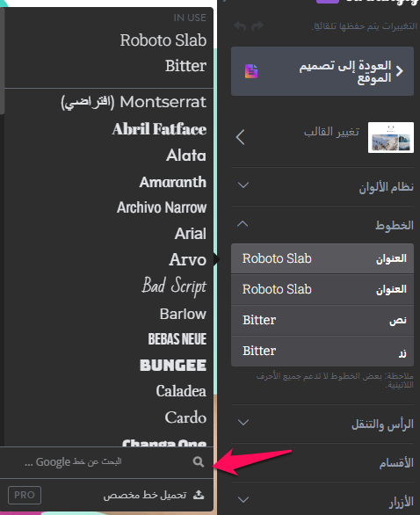Select the Bungee font
Viewport: 420px width, 515px height.
tap(173, 365)
